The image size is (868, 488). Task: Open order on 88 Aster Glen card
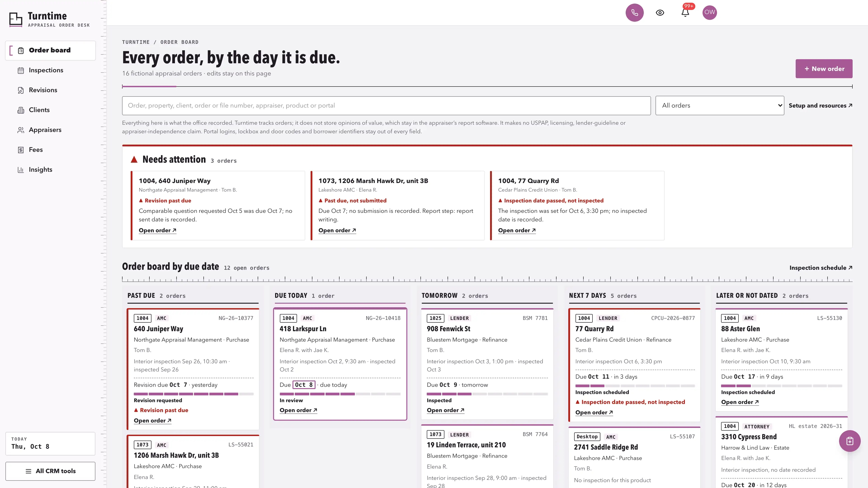(740, 402)
